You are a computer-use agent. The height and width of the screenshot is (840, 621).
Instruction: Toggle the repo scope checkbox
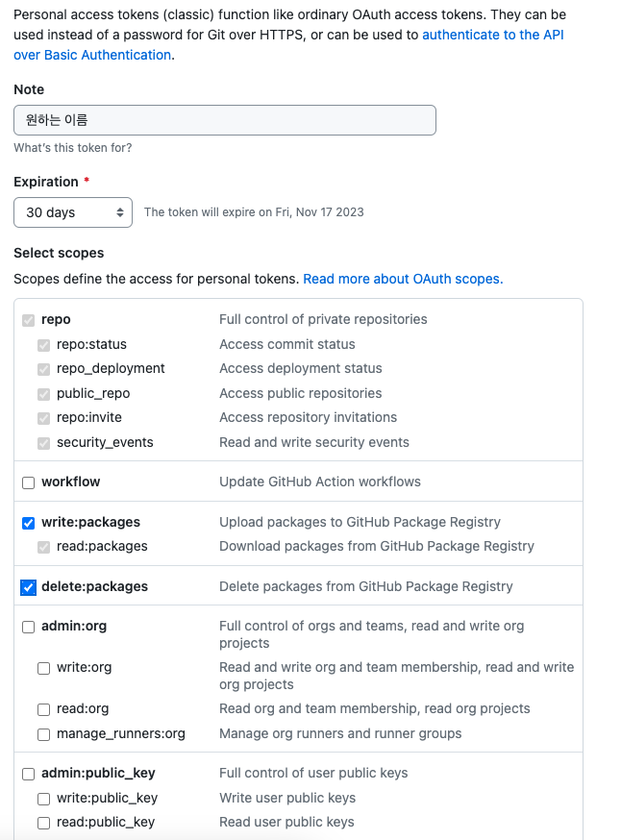click(29, 320)
